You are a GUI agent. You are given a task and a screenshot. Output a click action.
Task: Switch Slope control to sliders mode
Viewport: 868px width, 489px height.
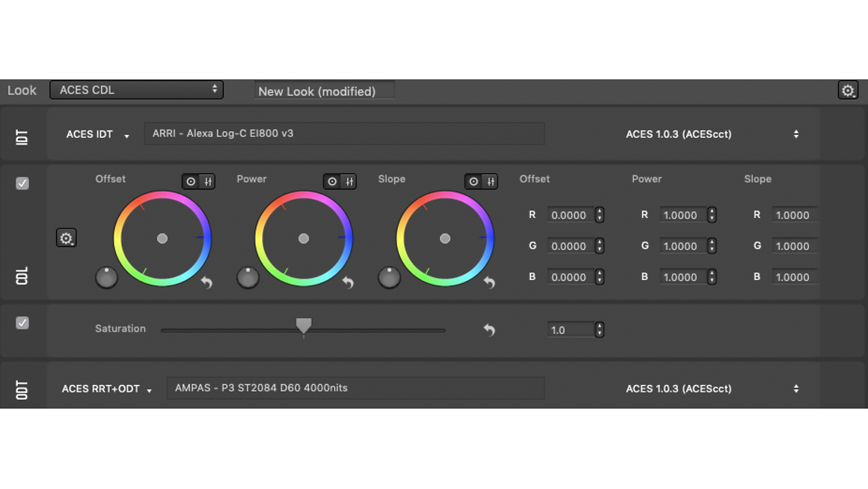pos(490,181)
